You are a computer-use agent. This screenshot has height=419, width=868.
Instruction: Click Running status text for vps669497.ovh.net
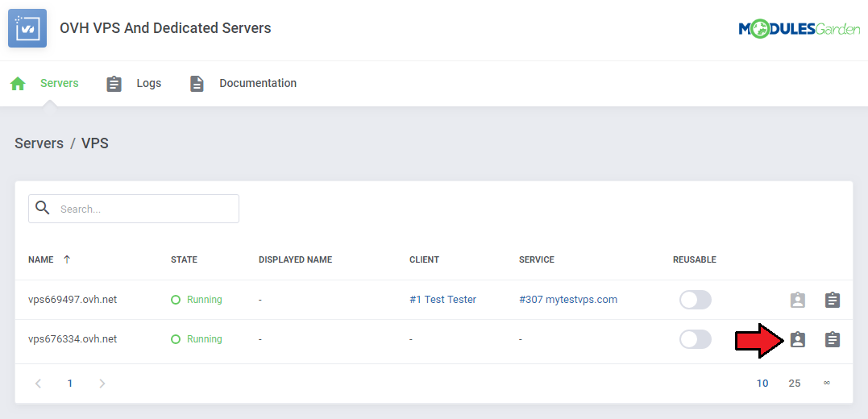[x=204, y=300]
